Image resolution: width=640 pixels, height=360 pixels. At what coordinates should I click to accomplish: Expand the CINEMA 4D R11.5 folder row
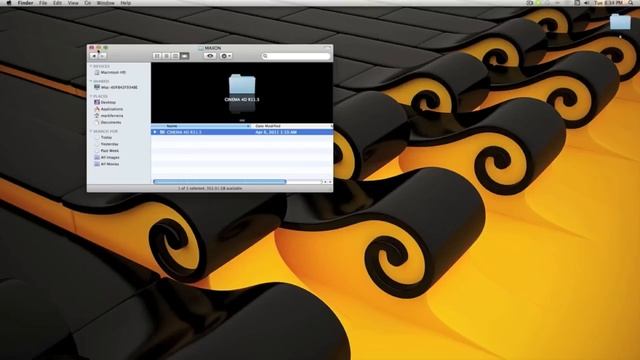point(155,132)
